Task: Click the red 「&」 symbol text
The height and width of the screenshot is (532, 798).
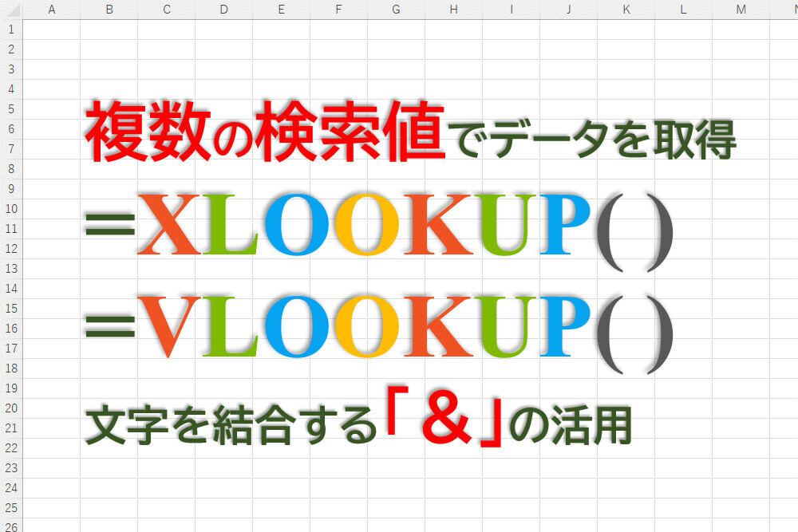Action: click(x=444, y=417)
